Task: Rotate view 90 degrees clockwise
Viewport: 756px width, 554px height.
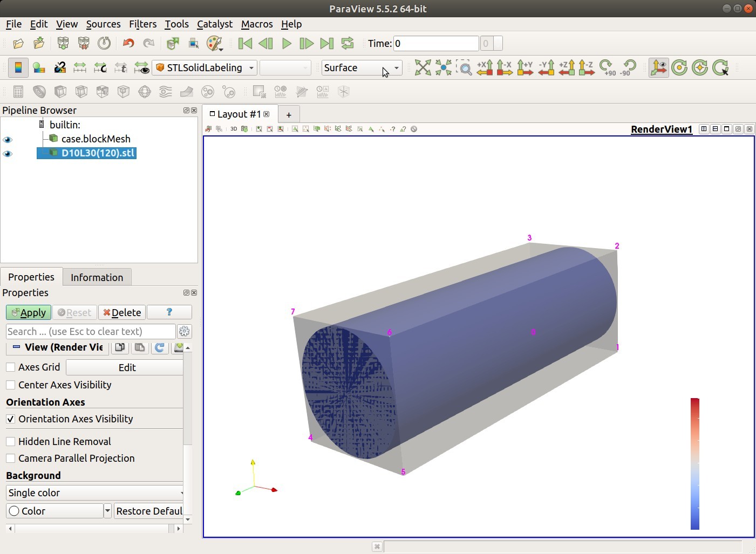Action: (607, 67)
